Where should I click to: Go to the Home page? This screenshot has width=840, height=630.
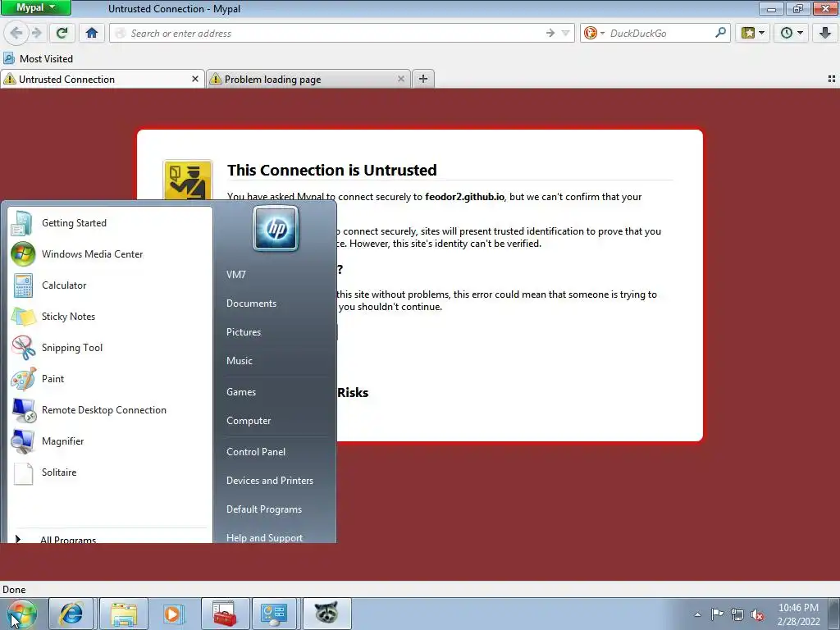click(92, 33)
